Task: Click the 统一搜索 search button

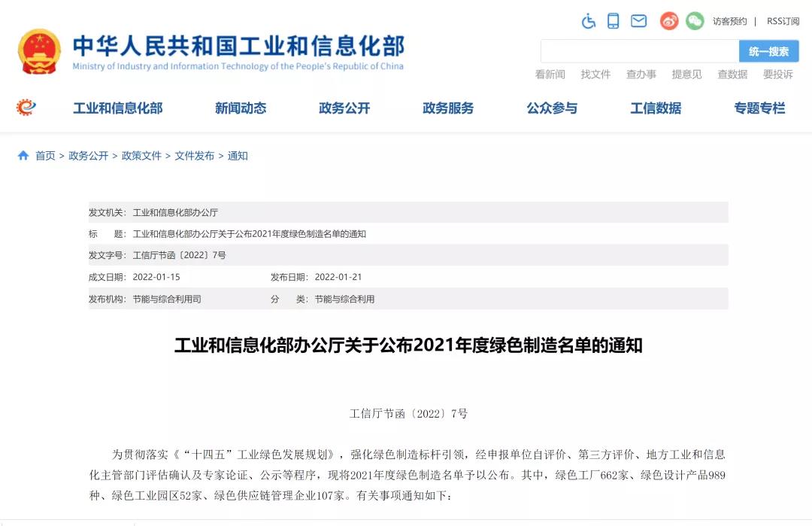Action: [768, 51]
